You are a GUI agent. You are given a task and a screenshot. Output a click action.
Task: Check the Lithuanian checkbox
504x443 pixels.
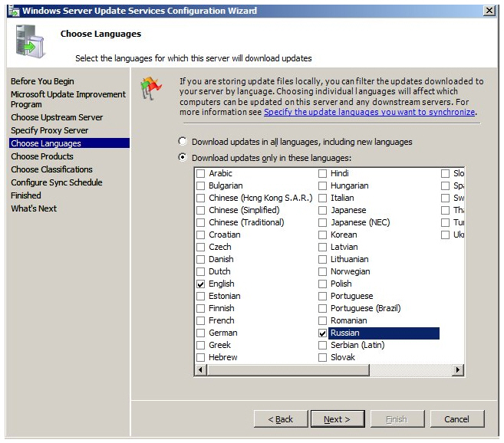coord(322,259)
